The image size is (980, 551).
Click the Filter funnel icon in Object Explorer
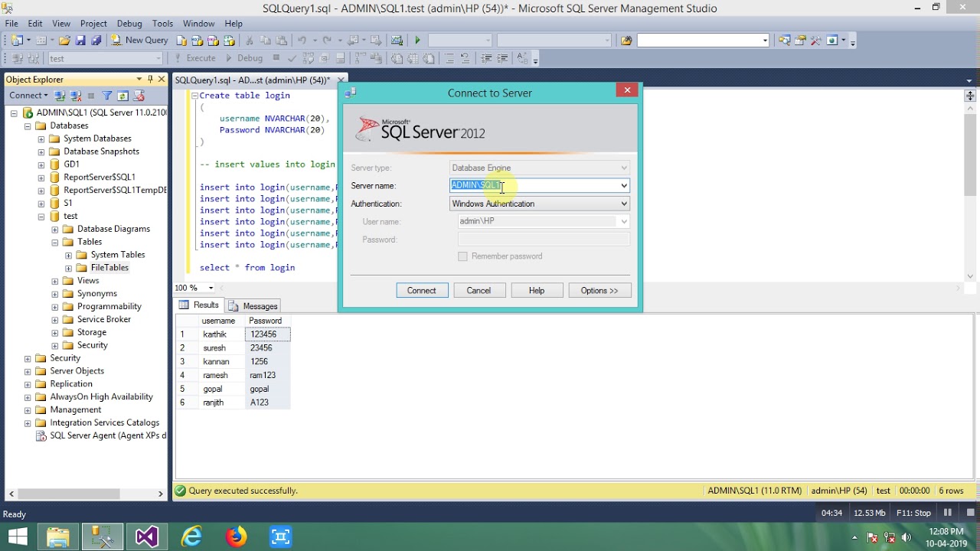click(x=107, y=96)
